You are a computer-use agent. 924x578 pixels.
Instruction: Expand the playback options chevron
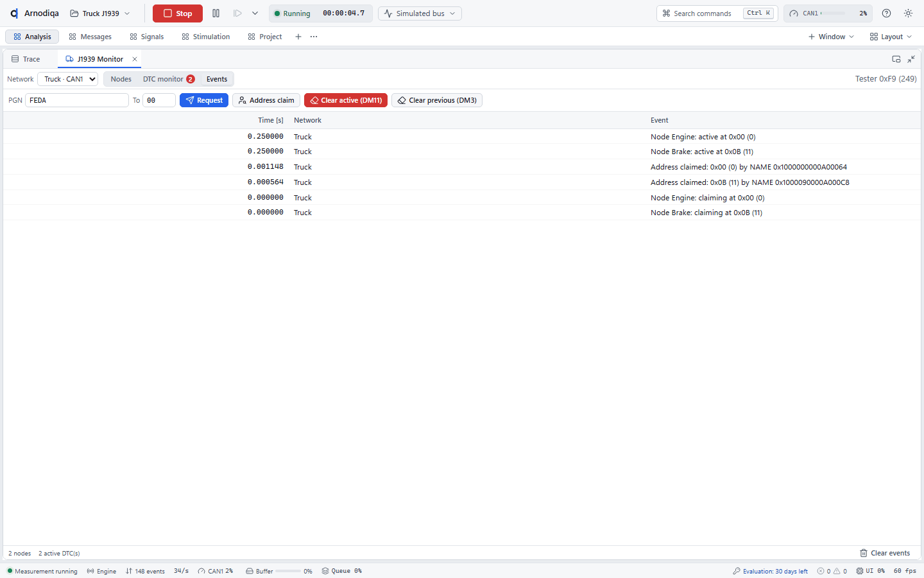pos(255,13)
